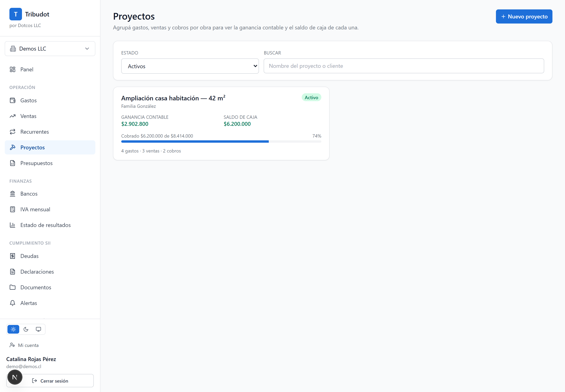Select Proyectos menu item

click(x=50, y=147)
